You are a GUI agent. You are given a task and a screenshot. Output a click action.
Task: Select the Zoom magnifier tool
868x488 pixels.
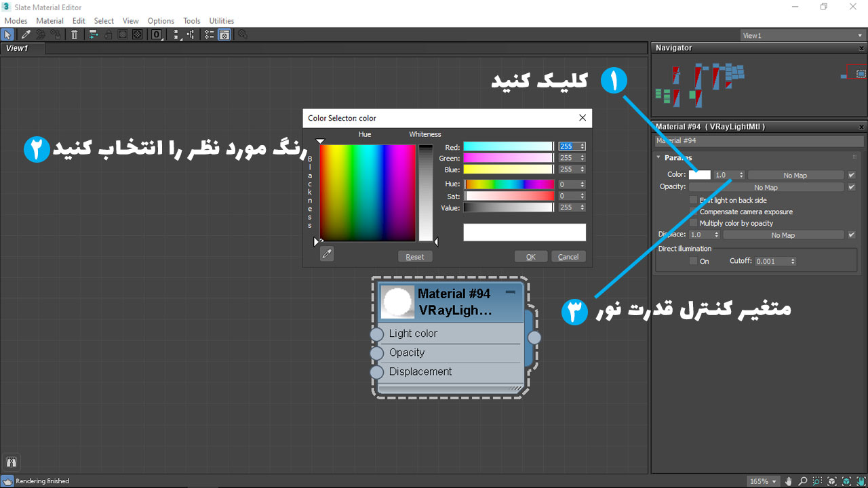803,481
